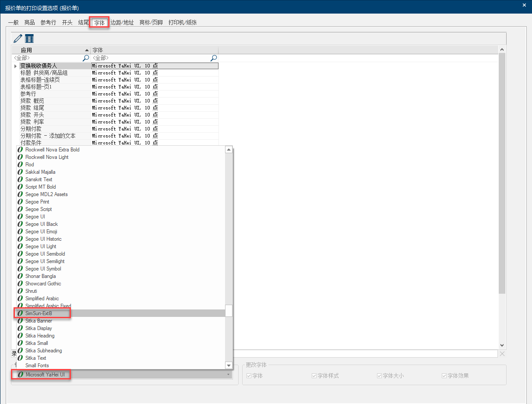532x404 pixels.
Task: Click search magnifier in 字体 filter
Action: (214, 58)
